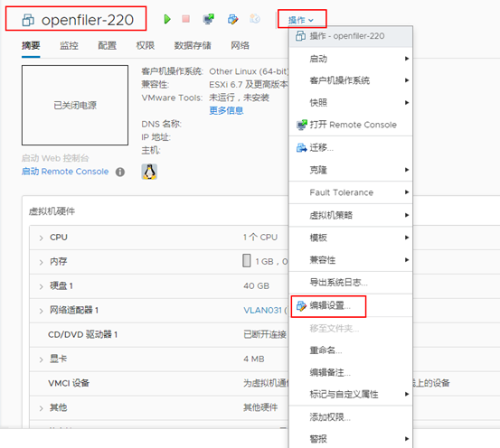Expand the 内存 memory row
The image size is (500, 448).
pos(41,262)
